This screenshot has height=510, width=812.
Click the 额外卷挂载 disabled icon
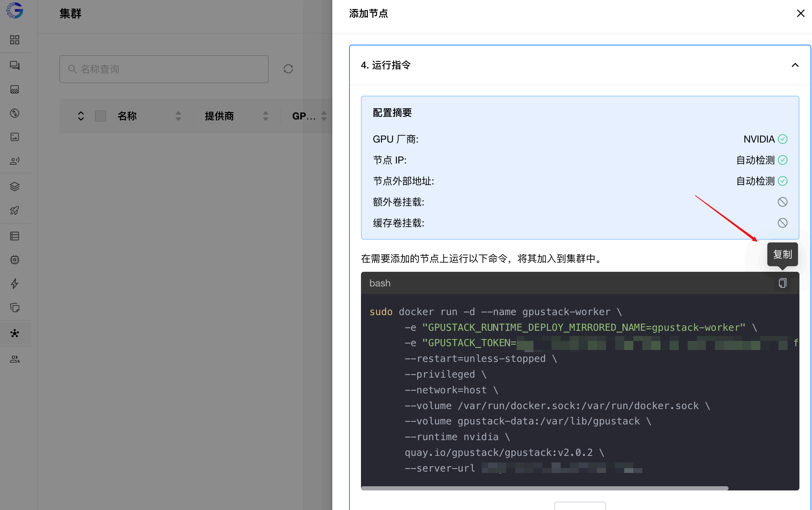click(783, 202)
